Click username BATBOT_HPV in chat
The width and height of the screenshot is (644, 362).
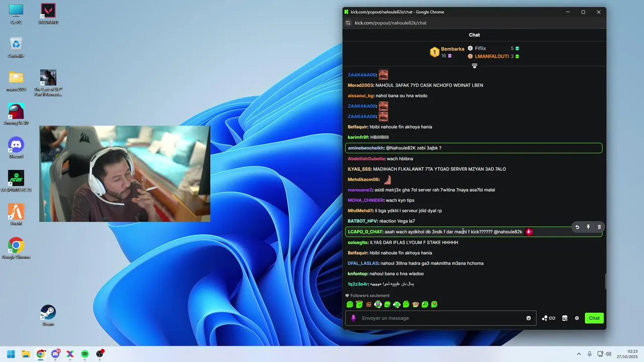362,221
